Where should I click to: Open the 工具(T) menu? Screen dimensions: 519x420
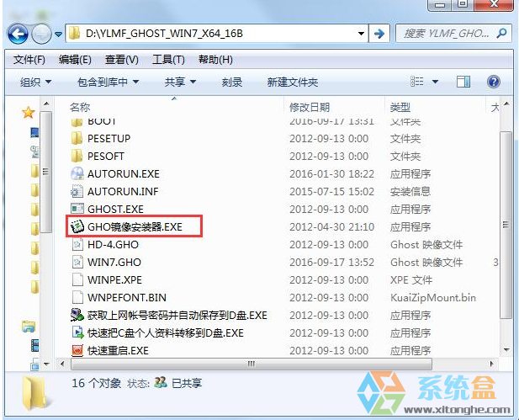pos(168,60)
